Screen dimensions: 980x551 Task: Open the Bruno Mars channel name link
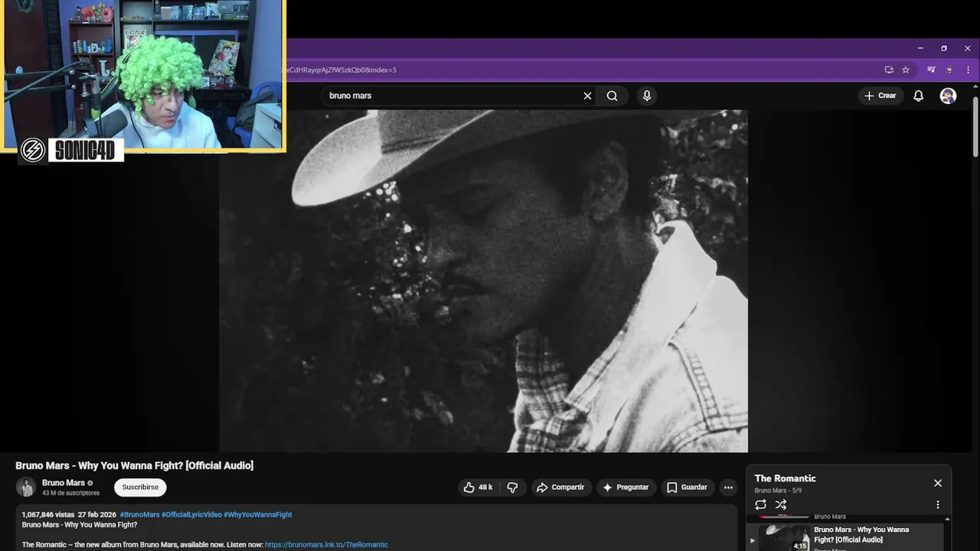pyautogui.click(x=64, y=483)
